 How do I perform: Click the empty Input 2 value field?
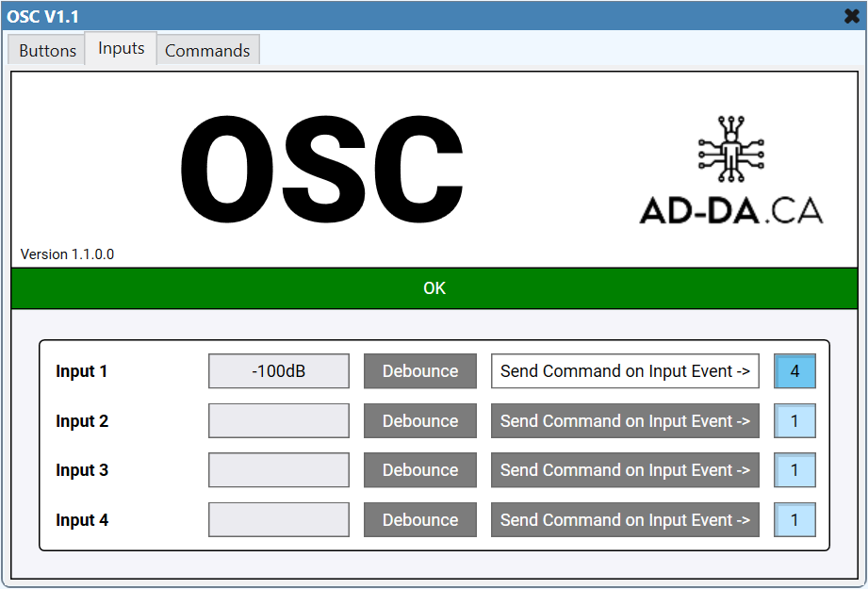[x=278, y=420]
